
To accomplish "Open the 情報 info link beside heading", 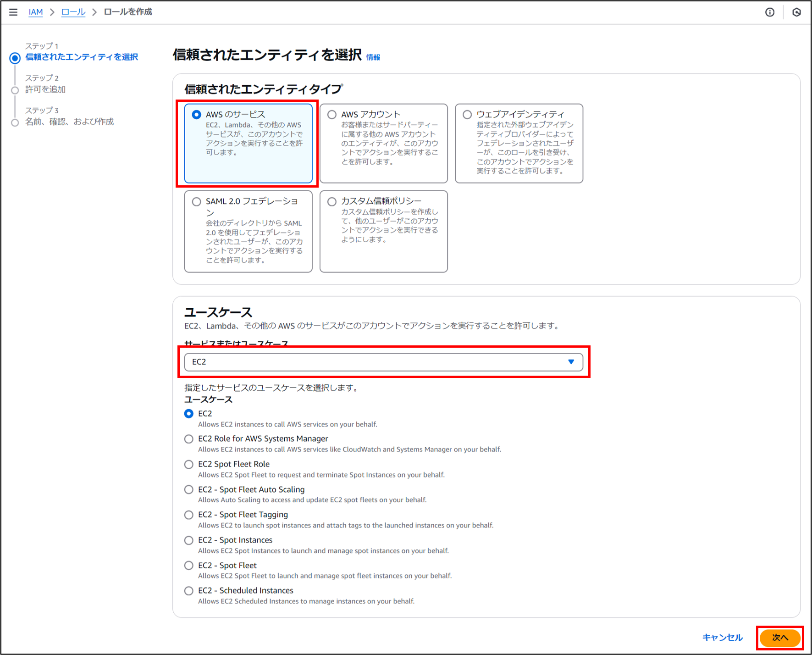I will tap(373, 57).
